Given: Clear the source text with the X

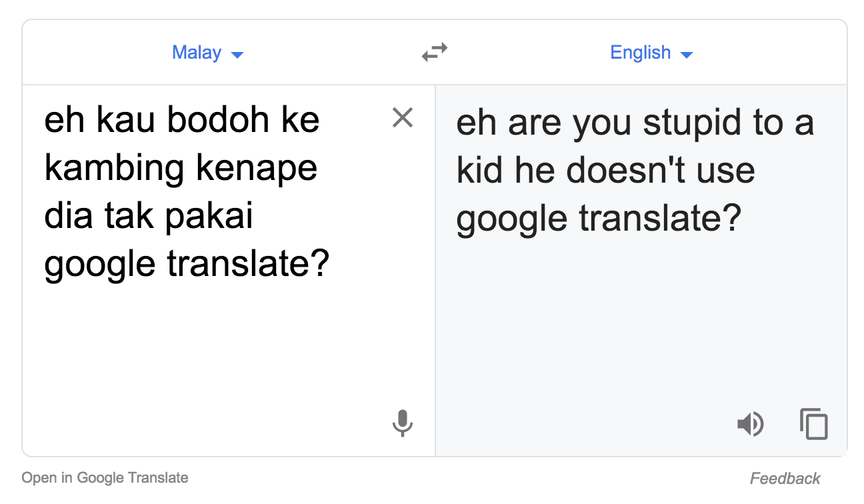Looking at the screenshot, I should (403, 118).
